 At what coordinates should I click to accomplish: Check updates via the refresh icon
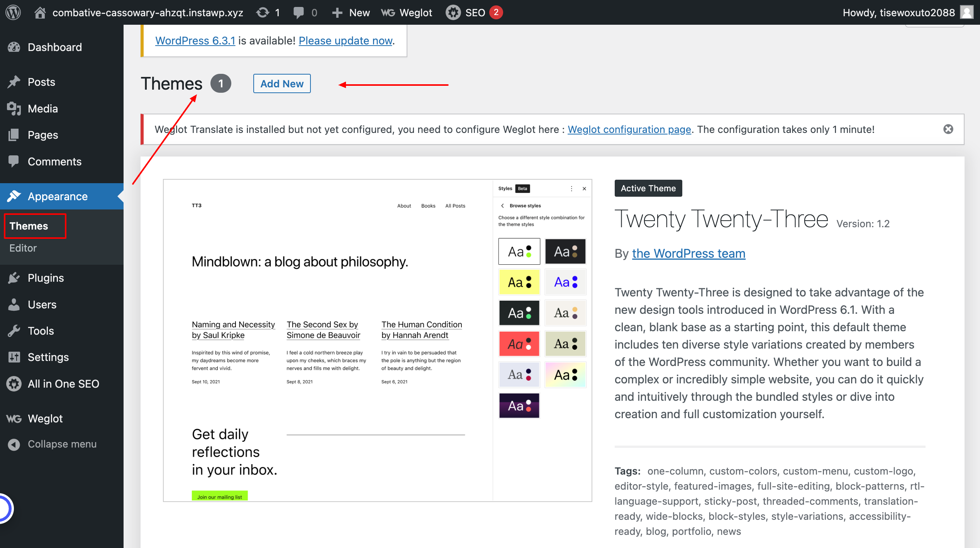coord(263,12)
